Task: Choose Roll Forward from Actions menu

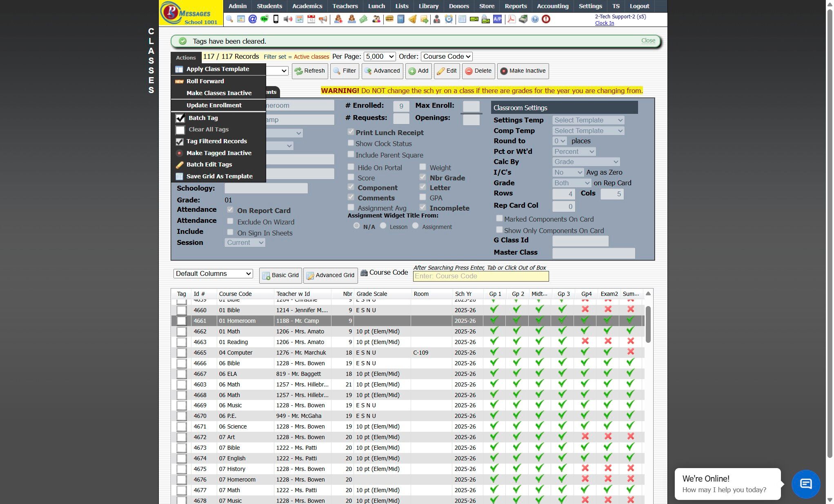Action: [x=205, y=81]
